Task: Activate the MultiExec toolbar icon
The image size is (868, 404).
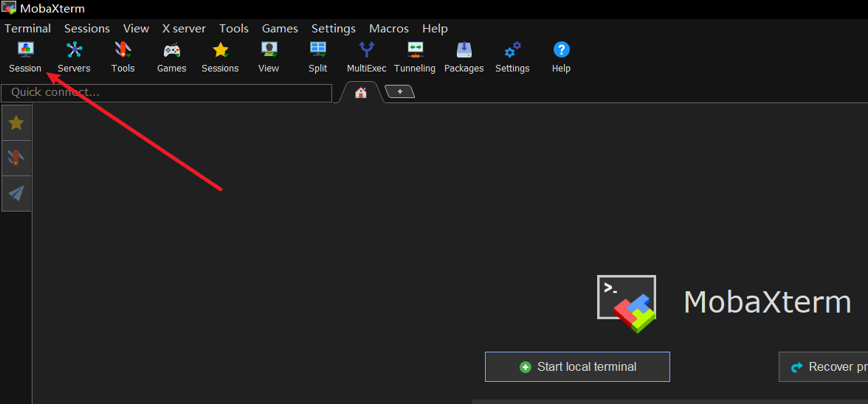Action: click(x=366, y=58)
